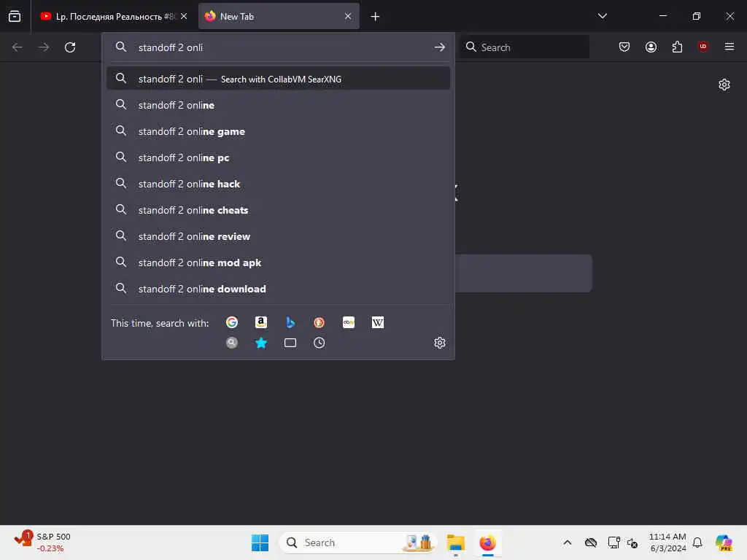Select 'Search with CollabVM SearXNG' suggestion

278,79
